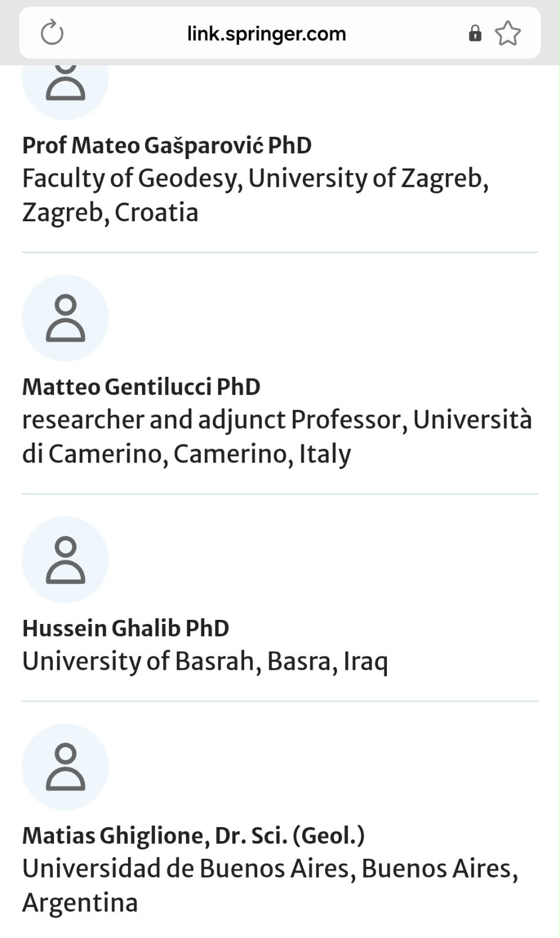Tap University of Basrah, Basra, Iraq text
The width and height of the screenshot is (560, 938).
205,662
